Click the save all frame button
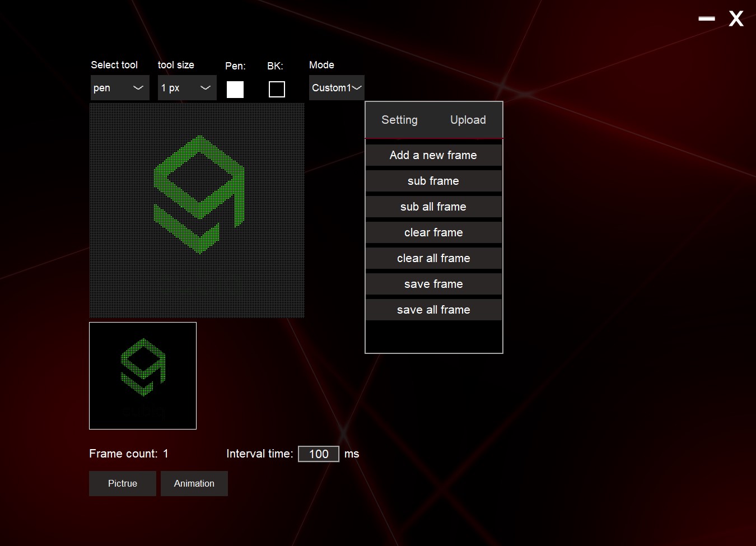 point(433,310)
